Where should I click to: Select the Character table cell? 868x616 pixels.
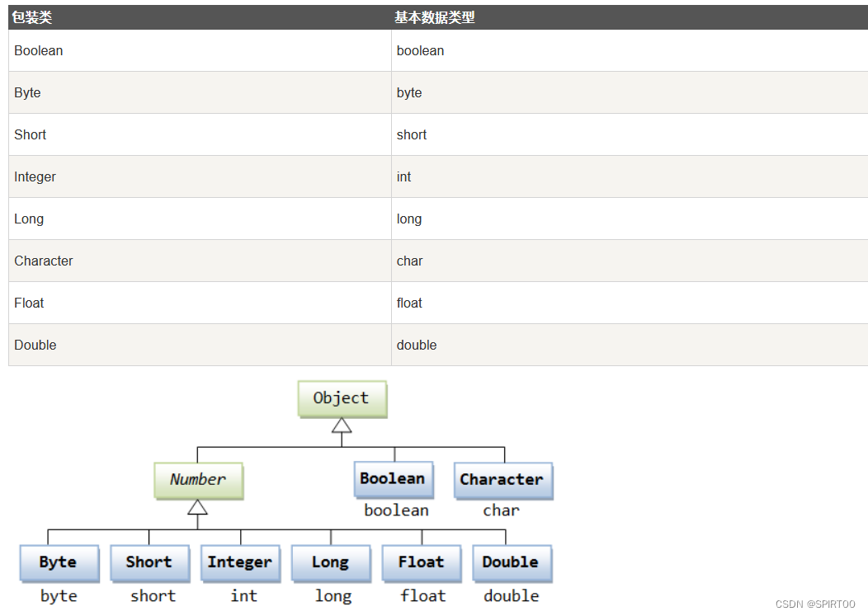click(x=200, y=261)
